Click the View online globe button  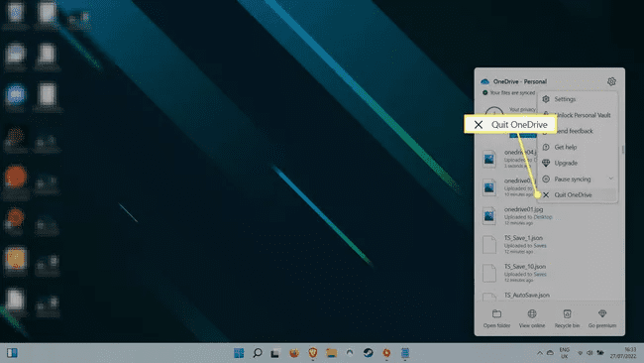pyautogui.click(x=532, y=318)
